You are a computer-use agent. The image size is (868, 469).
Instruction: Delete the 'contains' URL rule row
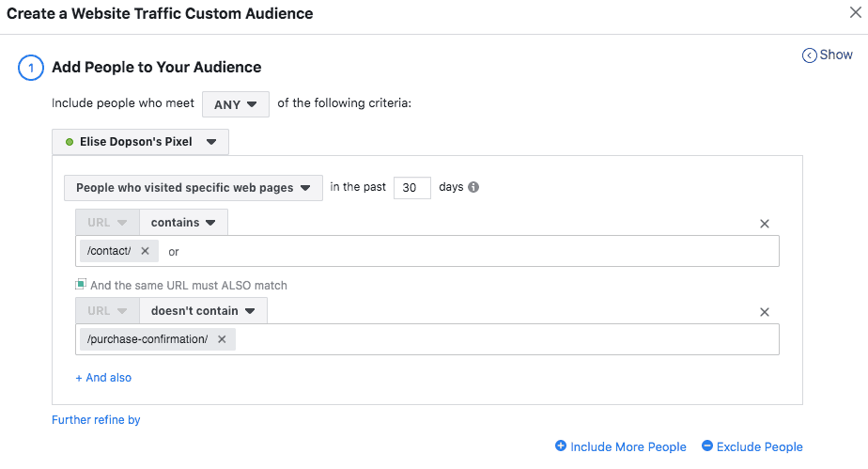(x=764, y=224)
